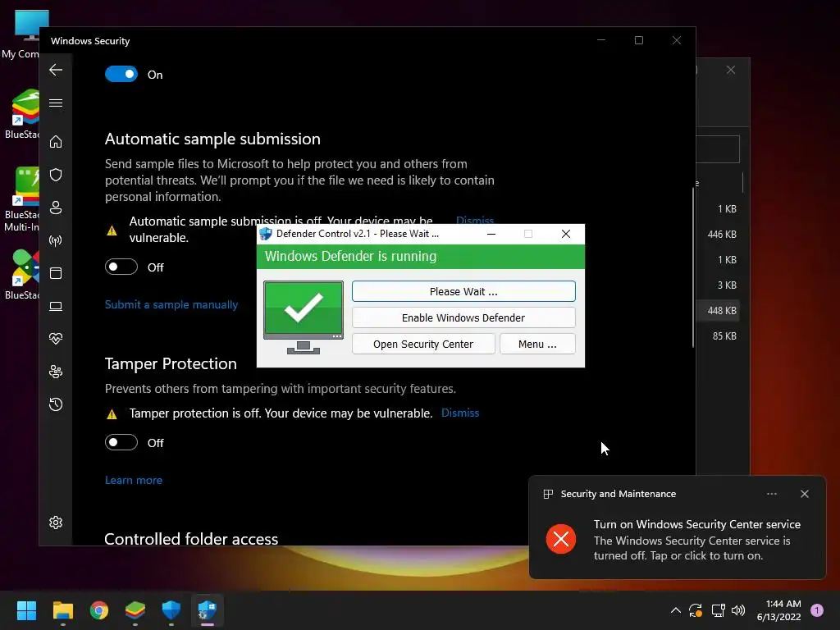This screenshot has height=630, width=840.
Task: Open the Windows Start menu
Action: pos(26,610)
